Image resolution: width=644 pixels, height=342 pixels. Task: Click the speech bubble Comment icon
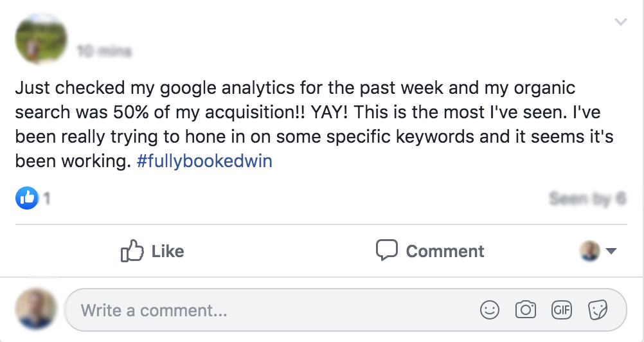point(386,250)
